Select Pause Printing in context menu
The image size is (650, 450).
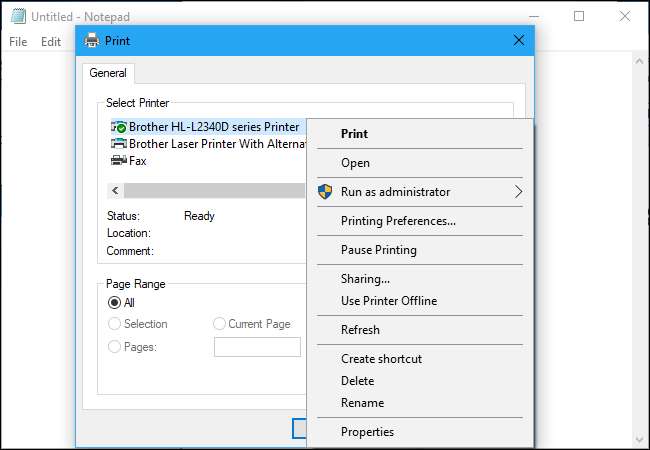click(378, 250)
